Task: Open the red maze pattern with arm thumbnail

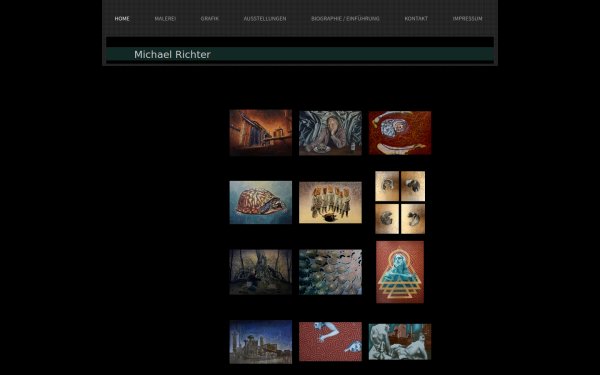Action: (330, 342)
